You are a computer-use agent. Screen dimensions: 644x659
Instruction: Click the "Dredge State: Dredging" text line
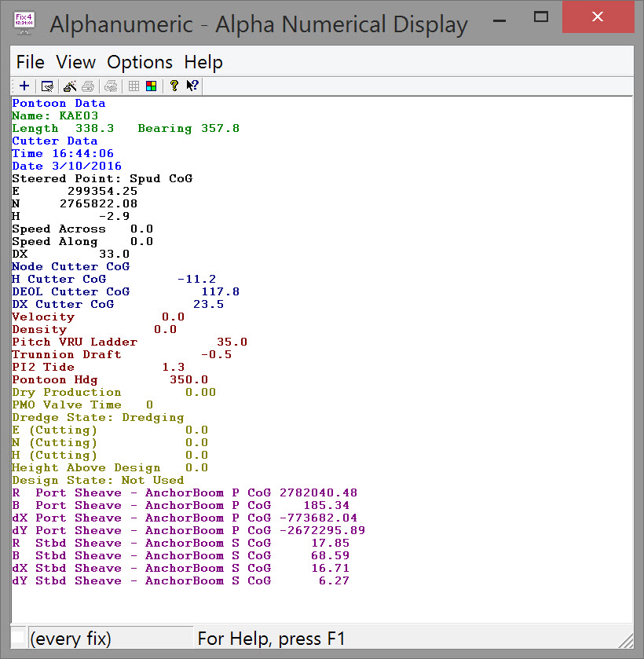pyautogui.click(x=98, y=417)
